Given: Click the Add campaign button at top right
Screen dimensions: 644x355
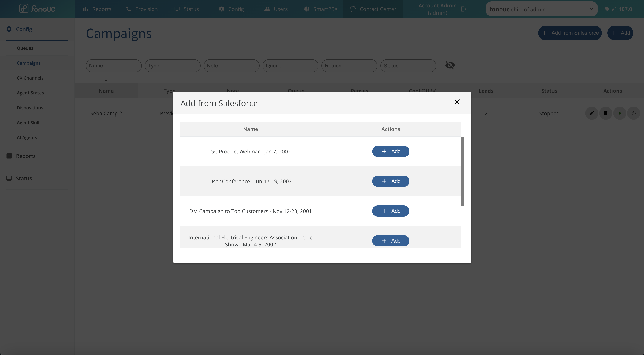Looking at the screenshot, I should [620, 33].
